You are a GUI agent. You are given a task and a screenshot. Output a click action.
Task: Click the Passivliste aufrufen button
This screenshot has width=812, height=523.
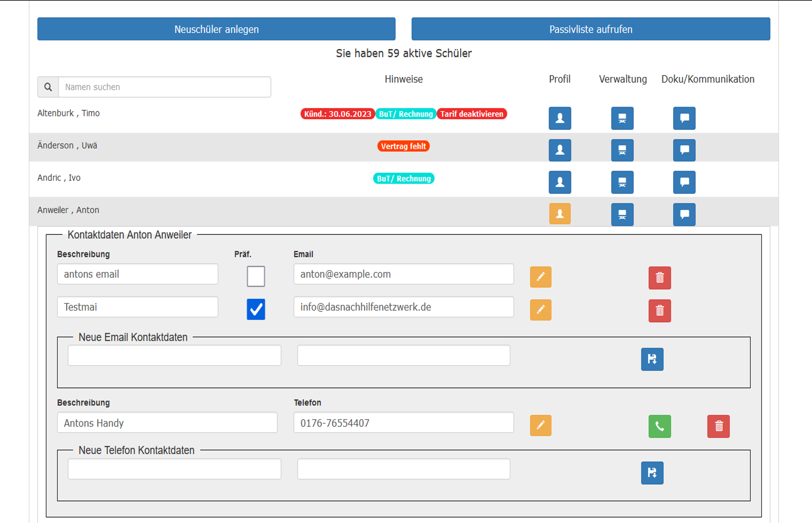click(590, 29)
